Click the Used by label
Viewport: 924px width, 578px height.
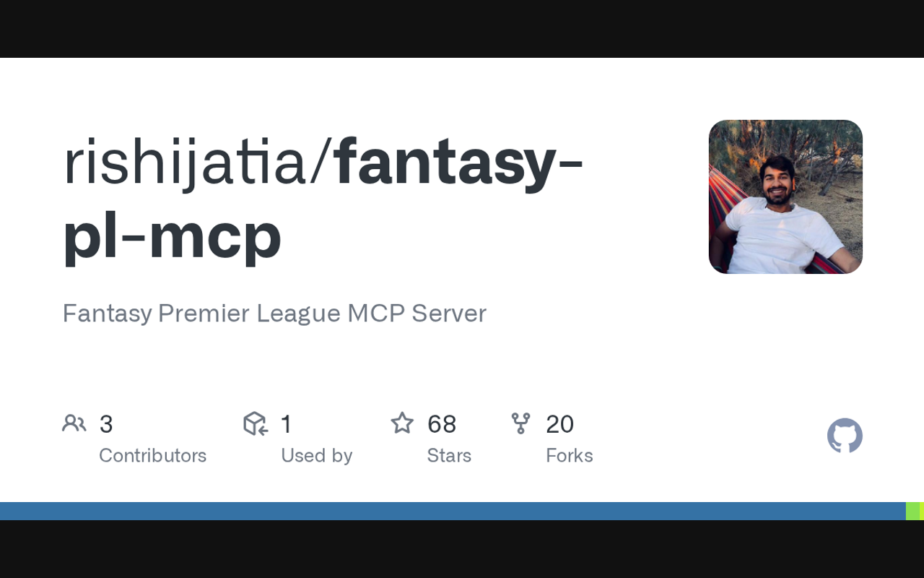pyautogui.click(x=316, y=455)
